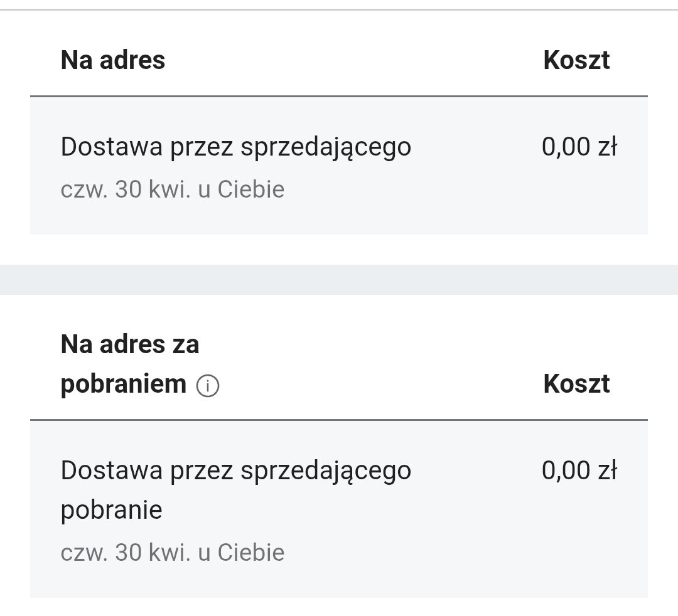Click the white area below the pobranie delivery card
This screenshot has height=616, width=678.
(x=339, y=607)
